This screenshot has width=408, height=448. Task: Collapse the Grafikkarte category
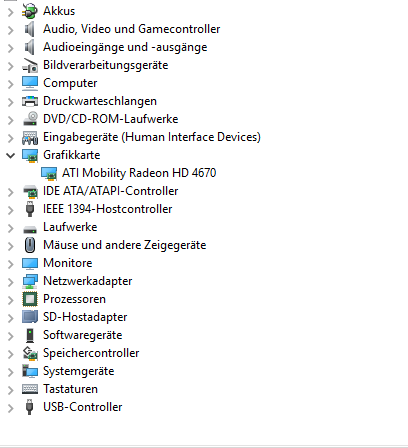(x=11, y=155)
